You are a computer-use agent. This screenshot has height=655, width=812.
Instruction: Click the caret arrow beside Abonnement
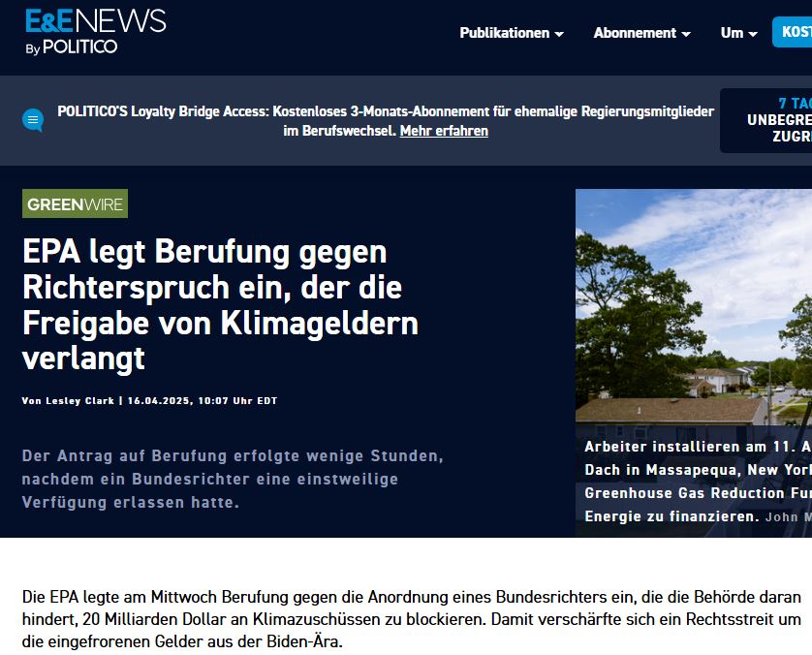tap(686, 34)
